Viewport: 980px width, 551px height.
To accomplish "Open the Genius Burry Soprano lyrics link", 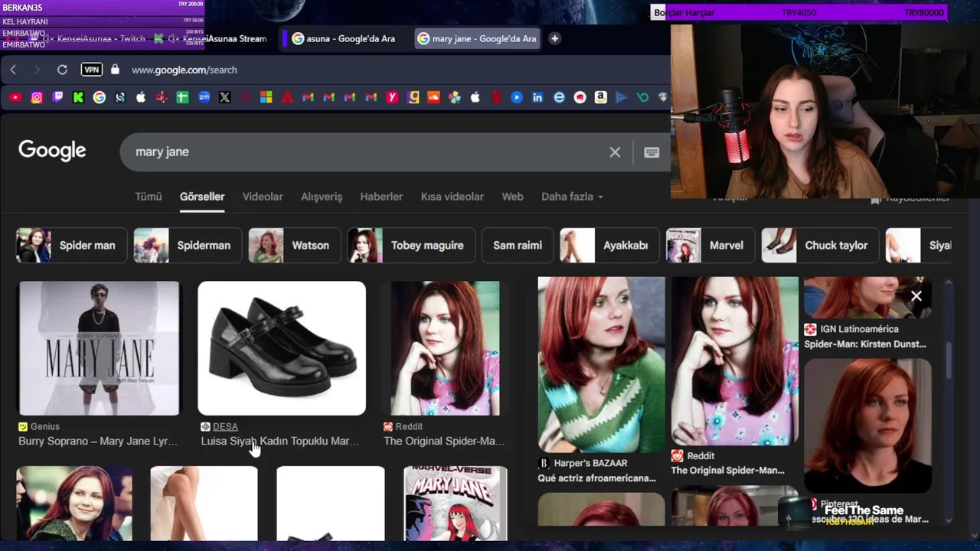I will point(98,441).
